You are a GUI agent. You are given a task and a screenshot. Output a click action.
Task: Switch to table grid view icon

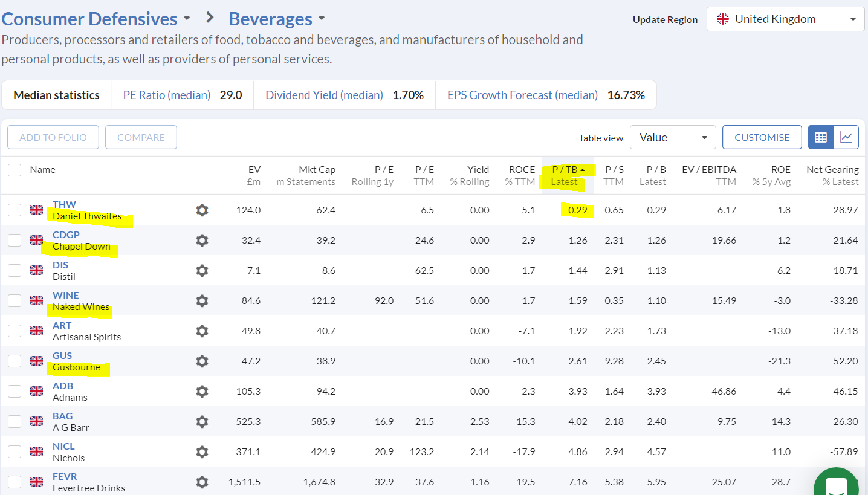821,137
